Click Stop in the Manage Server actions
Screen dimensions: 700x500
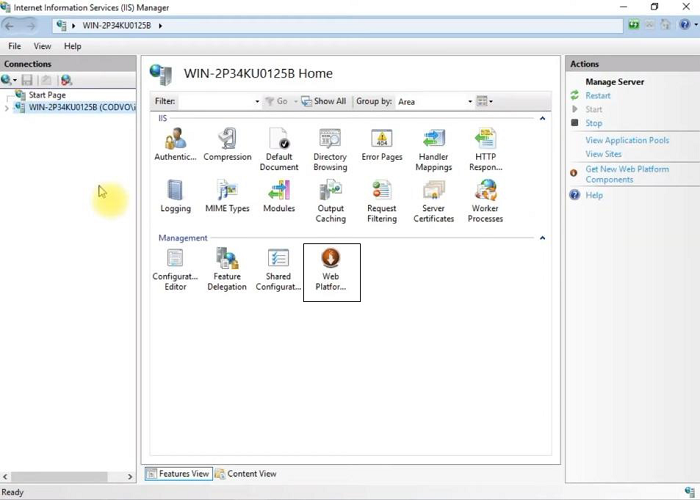594,123
